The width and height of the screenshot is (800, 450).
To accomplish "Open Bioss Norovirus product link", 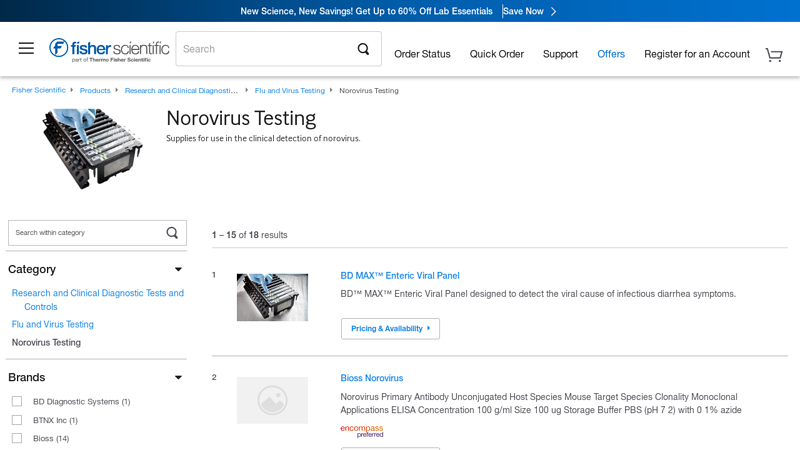I will point(371,378).
